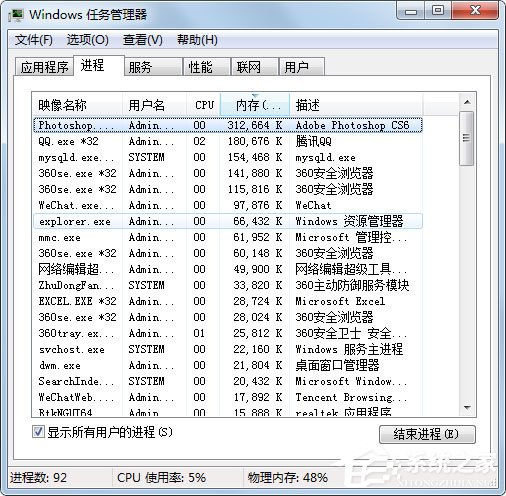Click 进程数: 92 status entry

[x=38, y=478]
